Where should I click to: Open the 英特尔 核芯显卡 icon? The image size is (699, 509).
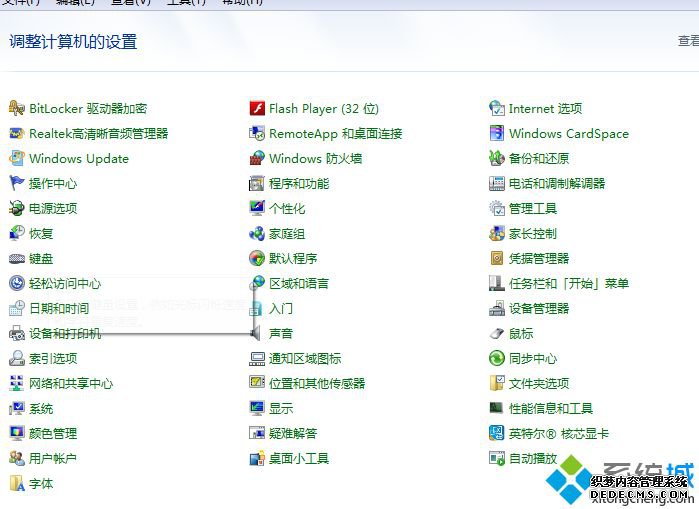pos(497,433)
